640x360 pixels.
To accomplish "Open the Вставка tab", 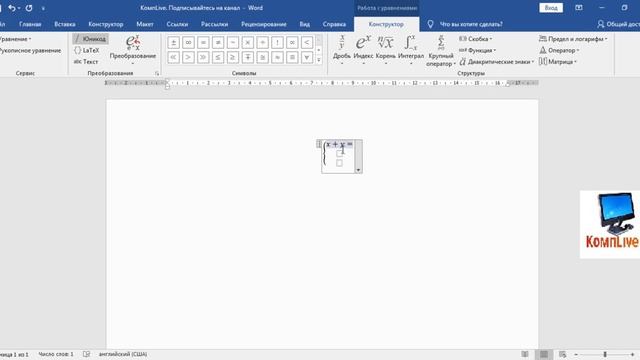I will click(x=64, y=24).
